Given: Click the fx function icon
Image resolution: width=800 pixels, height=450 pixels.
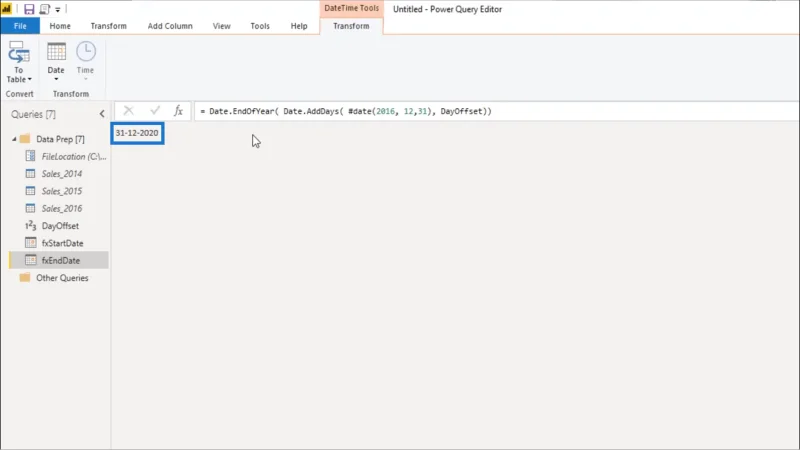Looking at the screenshot, I should (x=178, y=111).
